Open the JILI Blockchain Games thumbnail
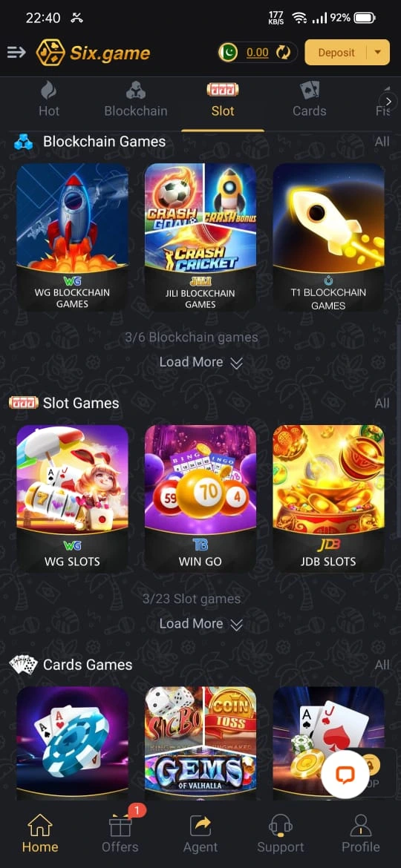Viewport: 401px width, 868px height. 200,237
